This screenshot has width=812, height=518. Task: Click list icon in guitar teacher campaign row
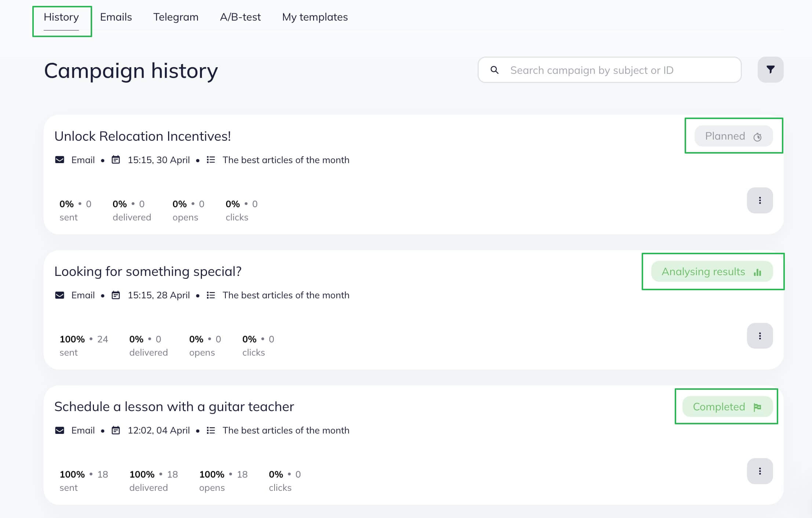(x=211, y=430)
